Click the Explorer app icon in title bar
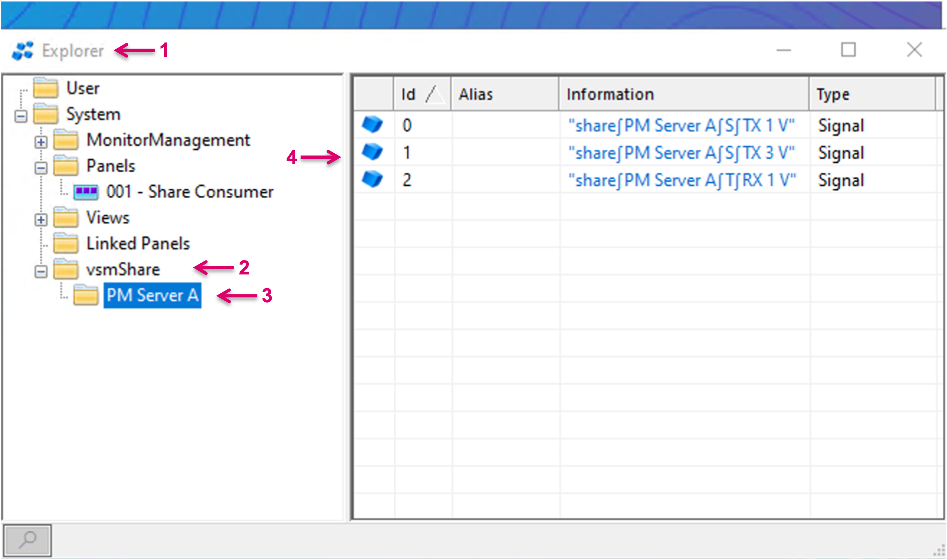The width and height of the screenshot is (947, 560). (23, 50)
